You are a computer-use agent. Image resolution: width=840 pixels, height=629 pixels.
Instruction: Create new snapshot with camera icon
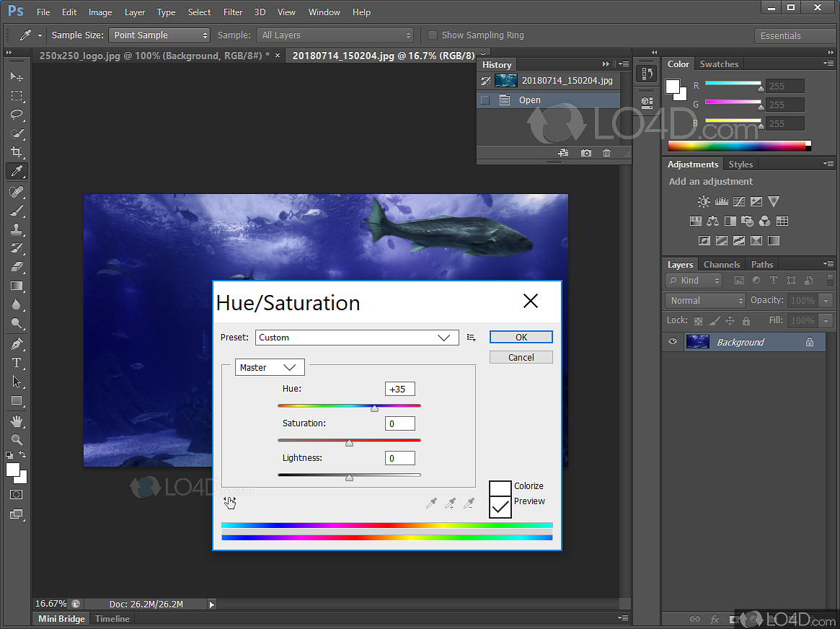pos(586,153)
